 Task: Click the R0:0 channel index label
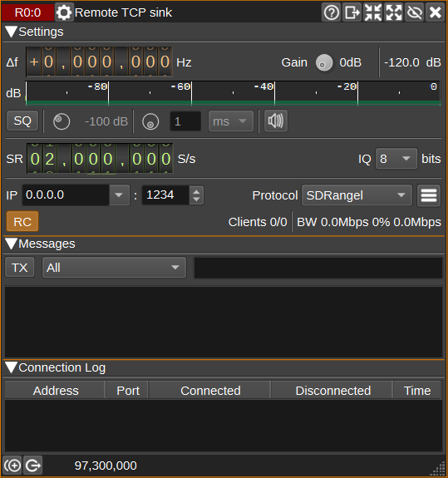pyautogui.click(x=27, y=12)
